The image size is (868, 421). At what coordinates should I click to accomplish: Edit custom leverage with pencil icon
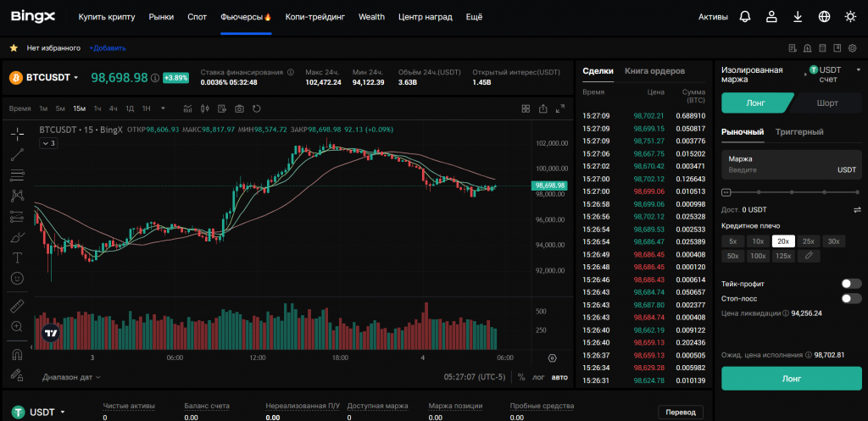[809, 256]
